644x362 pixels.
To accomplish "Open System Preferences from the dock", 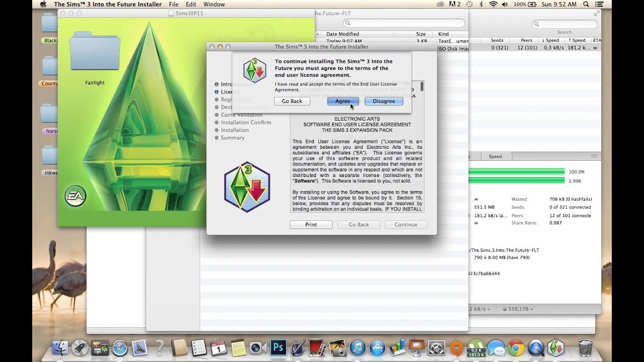I will pyautogui.click(x=436, y=348).
